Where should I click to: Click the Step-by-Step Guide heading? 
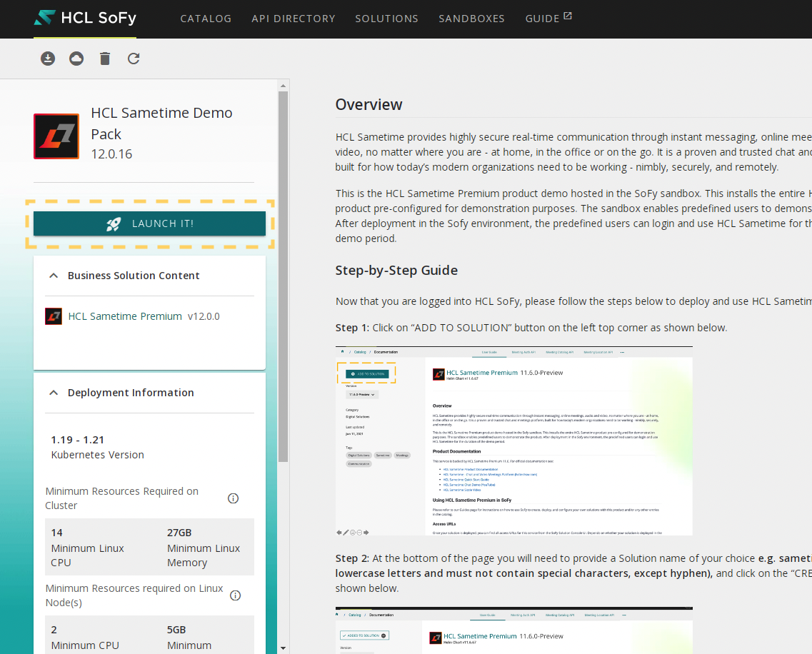click(396, 271)
